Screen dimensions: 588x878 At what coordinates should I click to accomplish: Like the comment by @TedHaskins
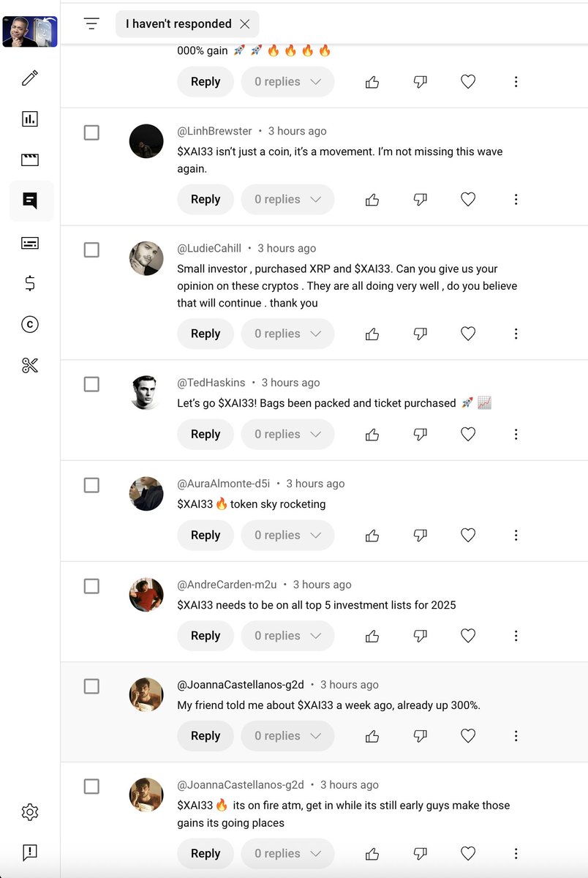372,435
